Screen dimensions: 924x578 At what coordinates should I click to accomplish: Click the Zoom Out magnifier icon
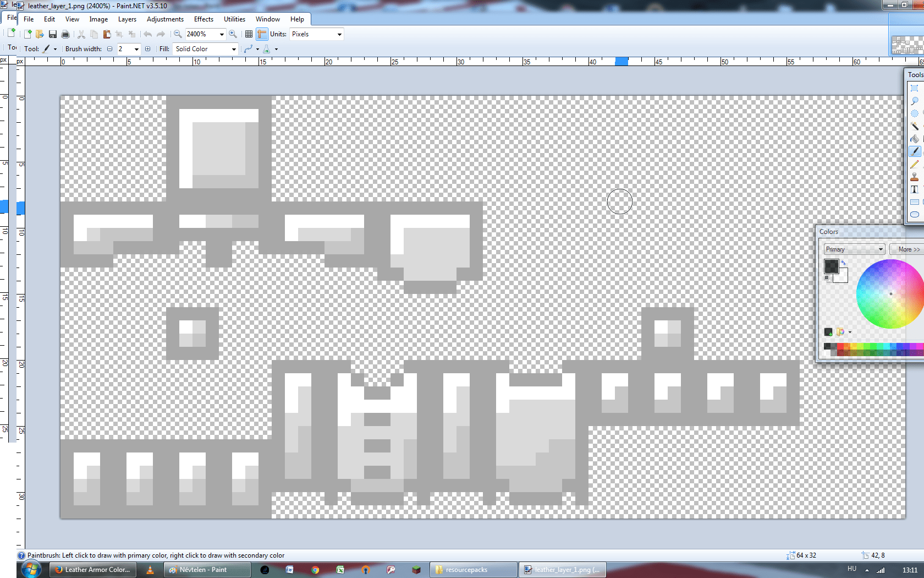click(x=178, y=34)
